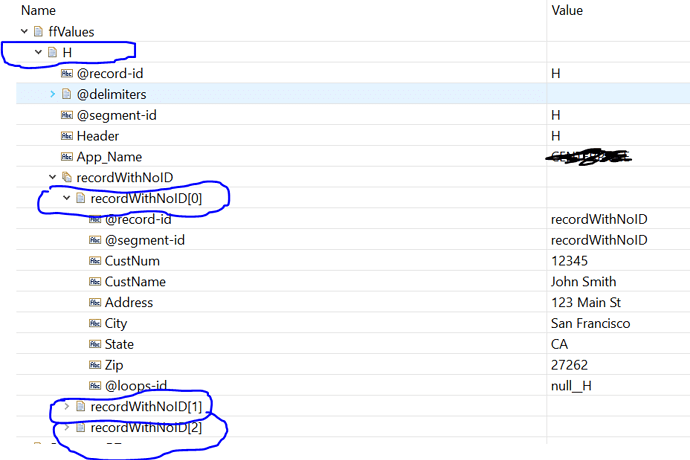
Task: Click the value John Smith
Action: tap(584, 282)
